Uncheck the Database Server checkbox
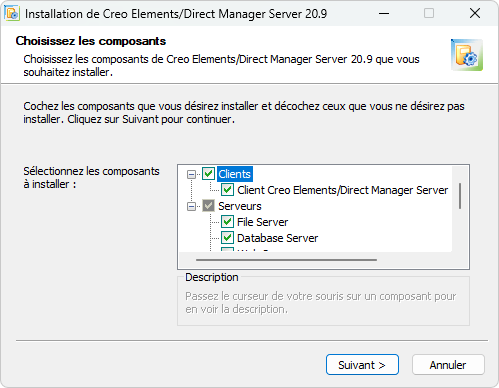 pyautogui.click(x=227, y=238)
